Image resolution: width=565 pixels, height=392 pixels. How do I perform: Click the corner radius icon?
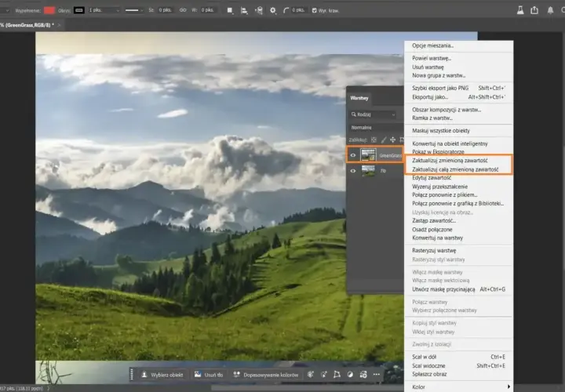(286, 10)
